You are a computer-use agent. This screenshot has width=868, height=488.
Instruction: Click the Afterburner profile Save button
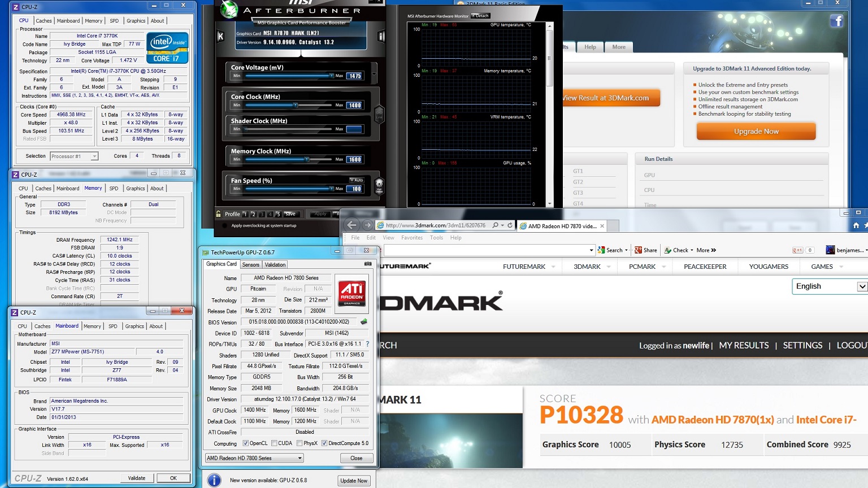click(290, 214)
